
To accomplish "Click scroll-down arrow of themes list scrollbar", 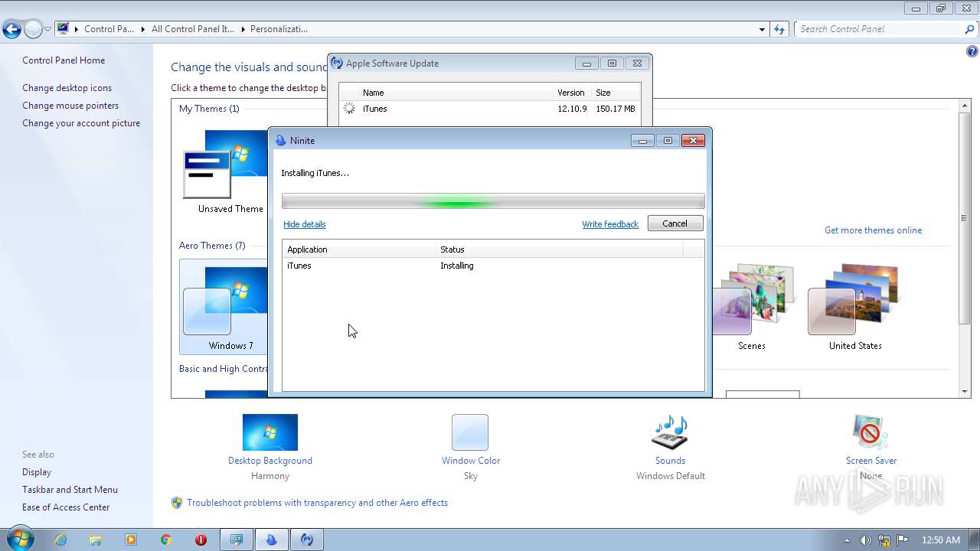I will click(965, 392).
